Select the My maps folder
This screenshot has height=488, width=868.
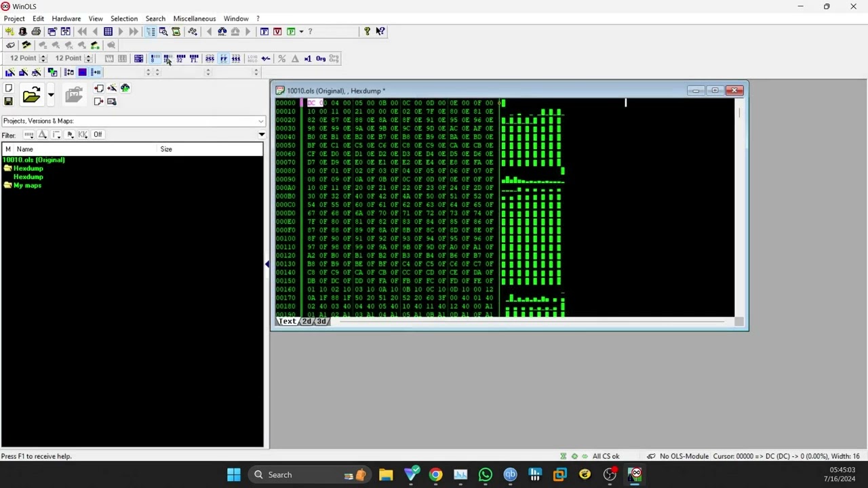pos(22,185)
